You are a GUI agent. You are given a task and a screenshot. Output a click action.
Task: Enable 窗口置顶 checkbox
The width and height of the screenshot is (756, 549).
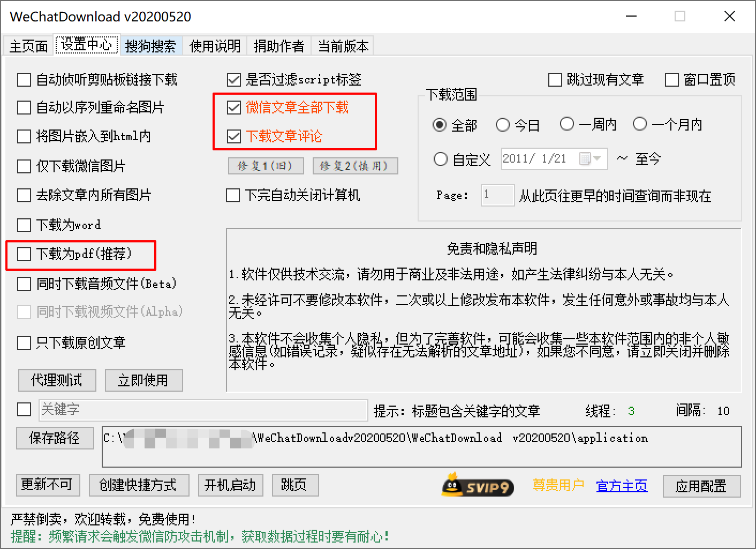pos(672,79)
